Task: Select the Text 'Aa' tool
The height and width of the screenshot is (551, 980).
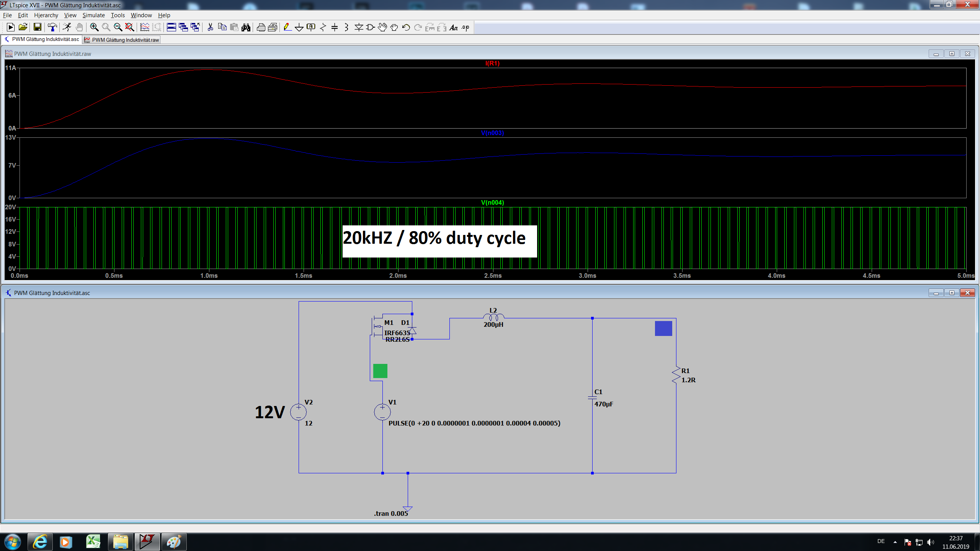Action: click(454, 27)
